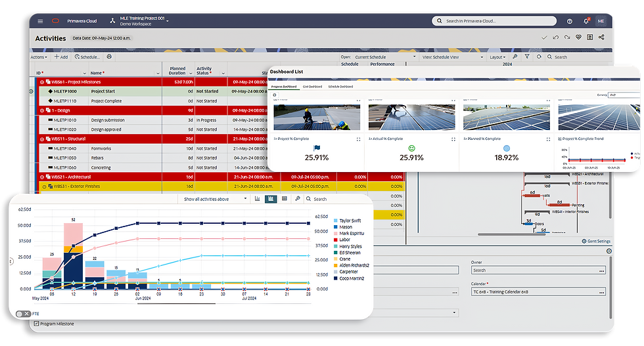Click the Calendar field ellipsis button
644x346 pixels.
[x=602, y=292]
